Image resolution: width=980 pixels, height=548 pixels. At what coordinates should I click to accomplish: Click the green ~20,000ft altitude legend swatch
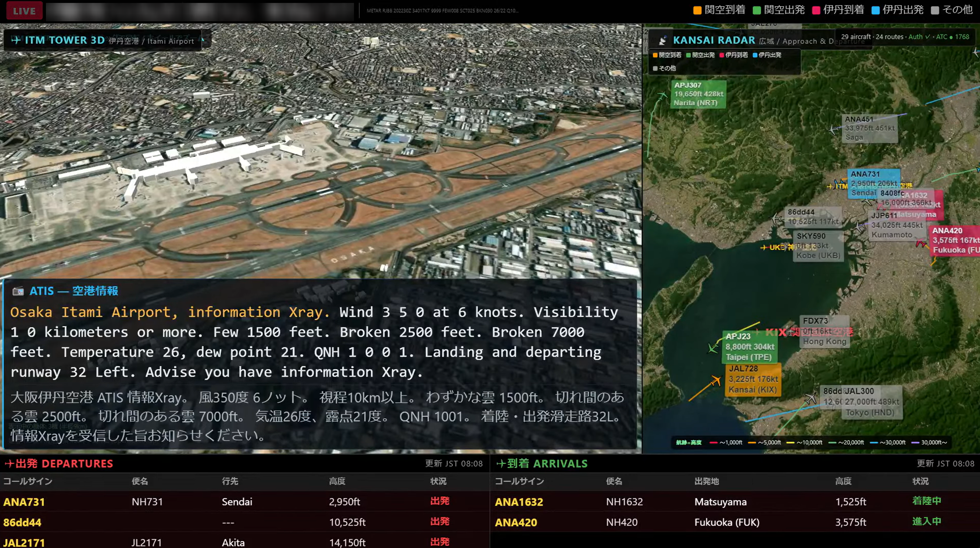(832, 442)
